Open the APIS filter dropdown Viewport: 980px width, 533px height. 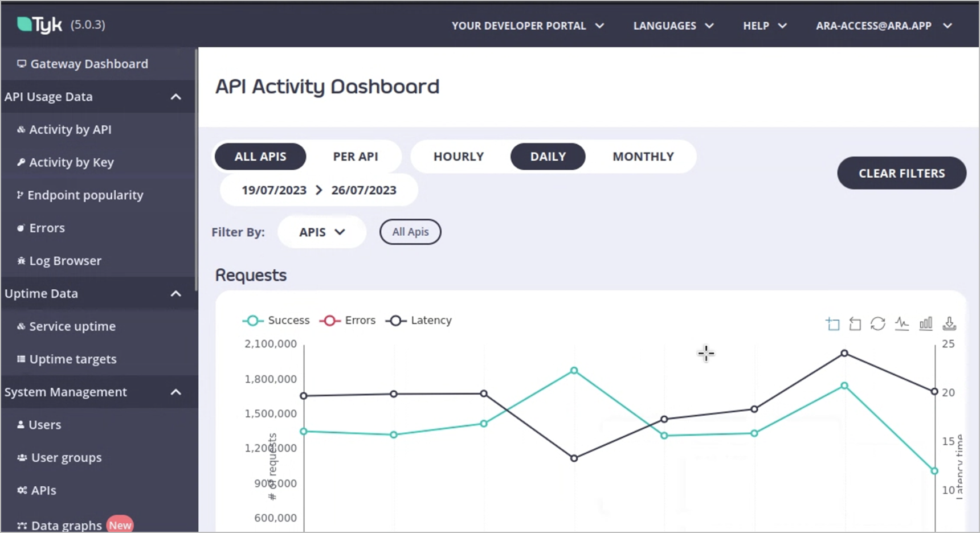pyautogui.click(x=322, y=232)
